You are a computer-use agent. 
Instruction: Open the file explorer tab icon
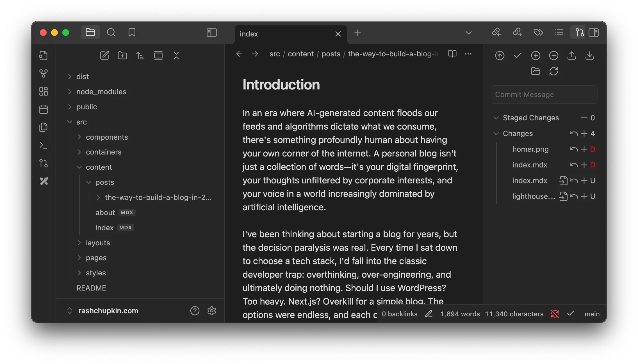(90, 33)
